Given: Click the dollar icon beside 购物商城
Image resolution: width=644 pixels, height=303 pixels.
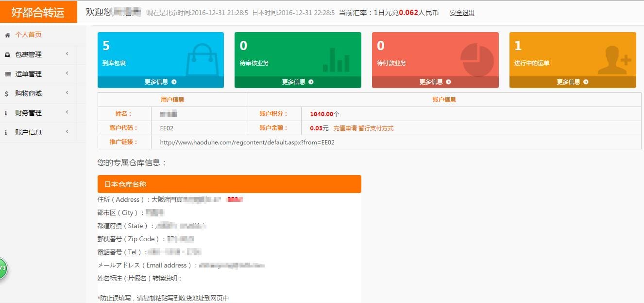Looking at the screenshot, I should (7, 93).
